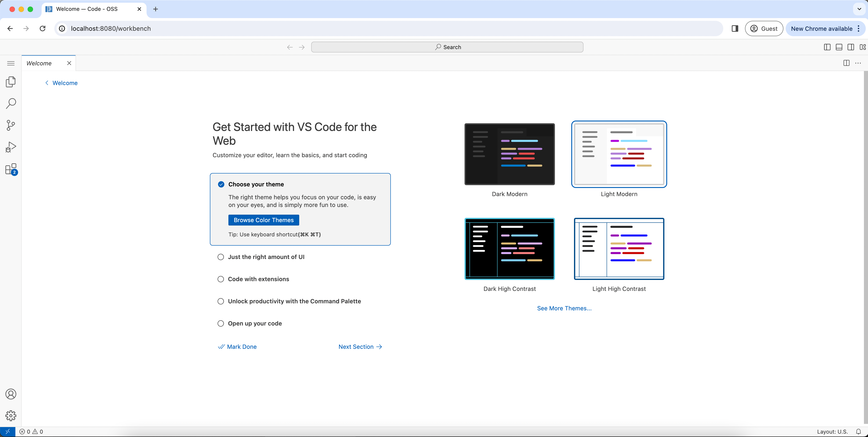Open the Run and Debug view
Viewport: 868px width, 437px height.
pyautogui.click(x=11, y=147)
